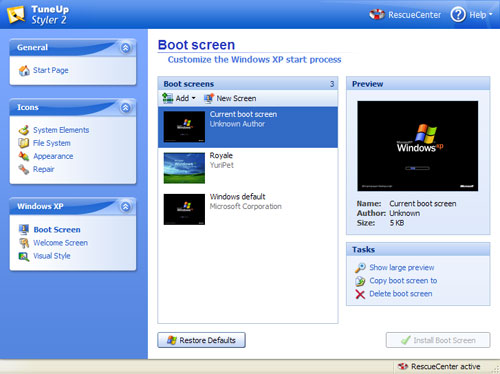Click Delete boot screen link

point(401,294)
